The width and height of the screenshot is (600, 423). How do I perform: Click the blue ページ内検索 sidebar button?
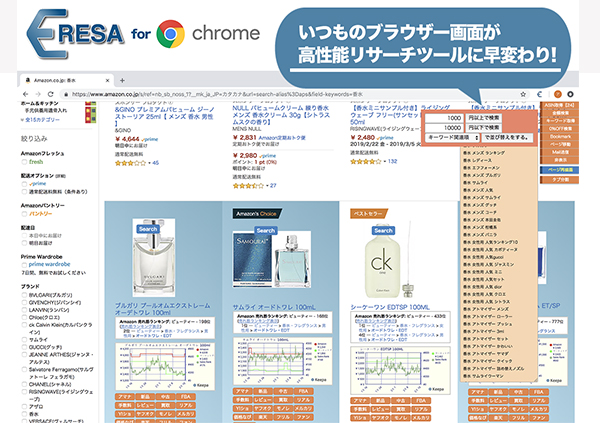click(x=559, y=170)
